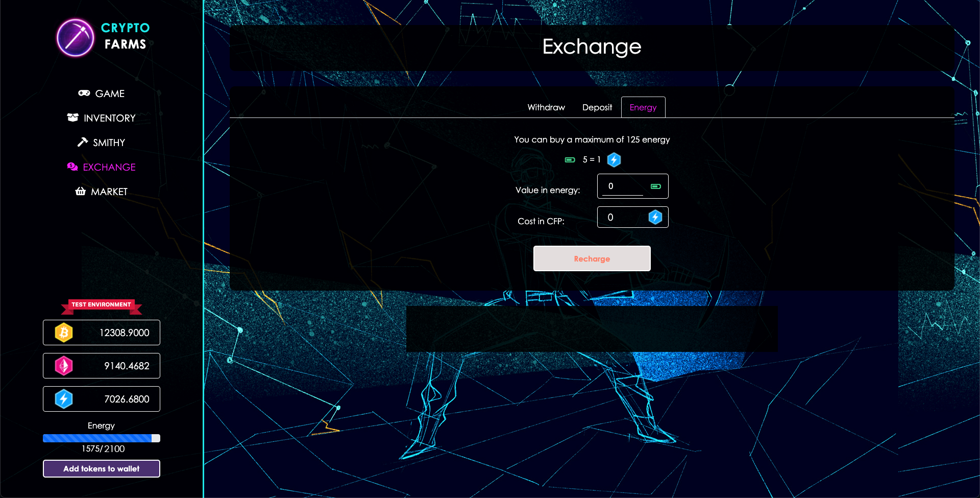This screenshot has height=498, width=980.
Task: Click the basket icon beside MARKET
Action: click(x=80, y=191)
